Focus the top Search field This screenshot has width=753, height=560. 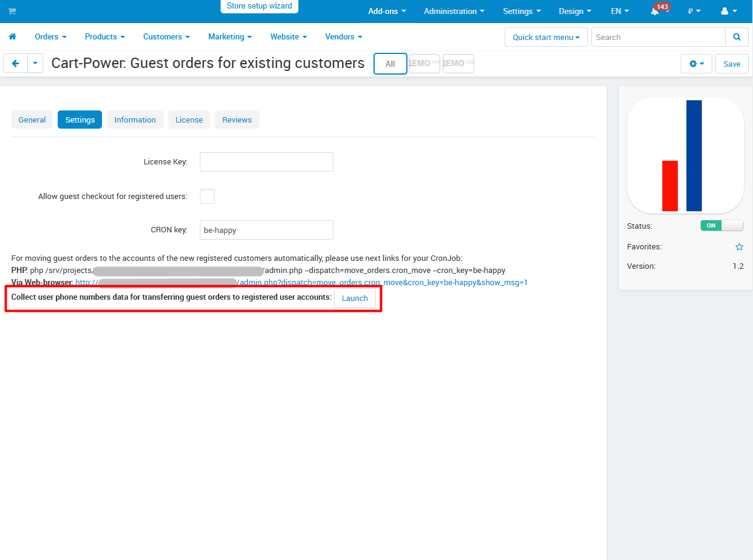pyautogui.click(x=658, y=37)
